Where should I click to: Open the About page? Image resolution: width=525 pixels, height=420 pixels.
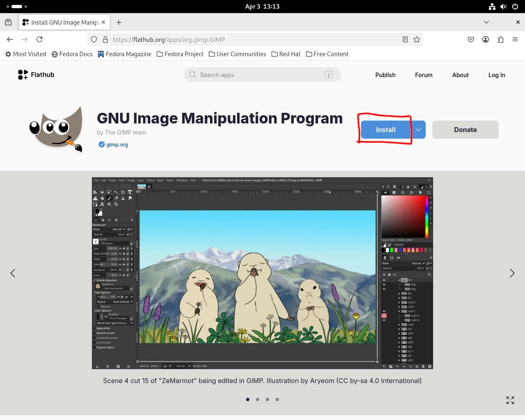(x=460, y=75)
